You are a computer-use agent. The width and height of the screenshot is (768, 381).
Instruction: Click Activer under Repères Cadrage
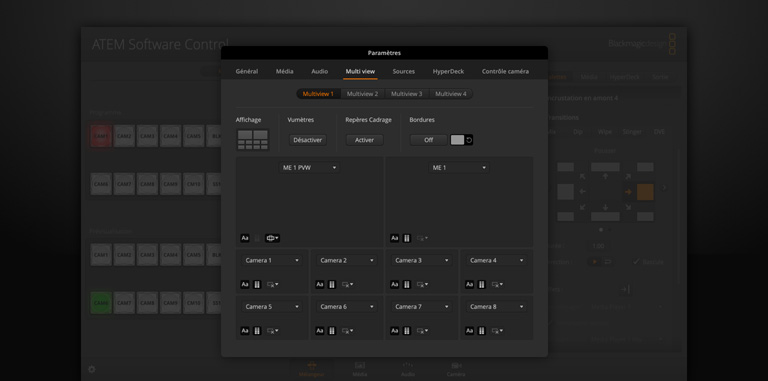pos(364,140)
